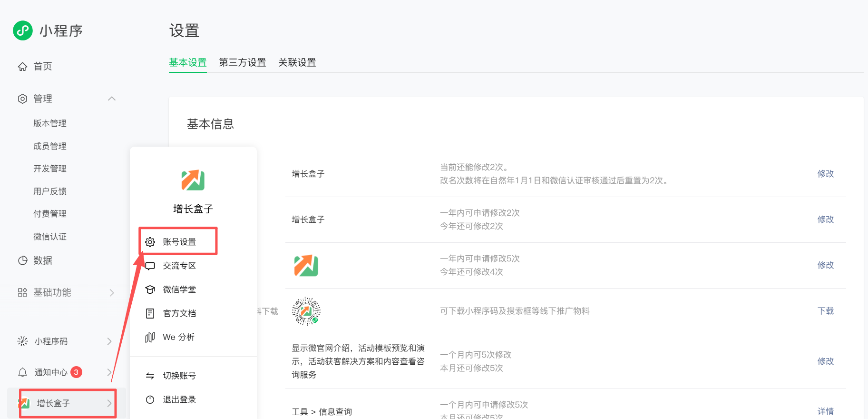Open 交流专区 chat bubble icon
Viewport: 868px width, 419px height.
click(150, 266)
